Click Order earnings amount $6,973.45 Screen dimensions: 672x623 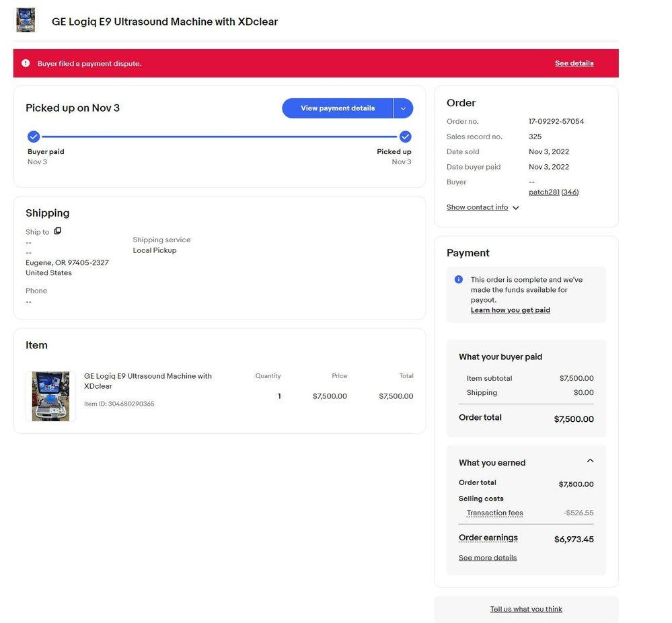[574, 540]
